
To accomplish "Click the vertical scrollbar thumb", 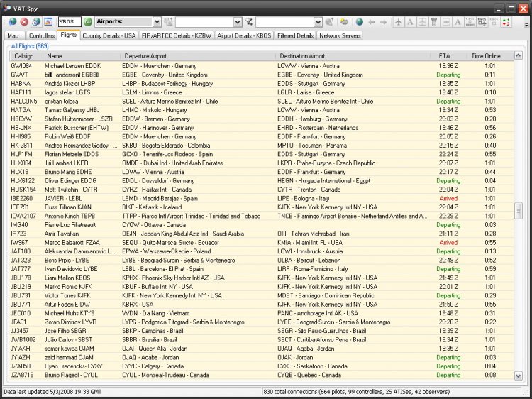I will click(x=518, y=211).
